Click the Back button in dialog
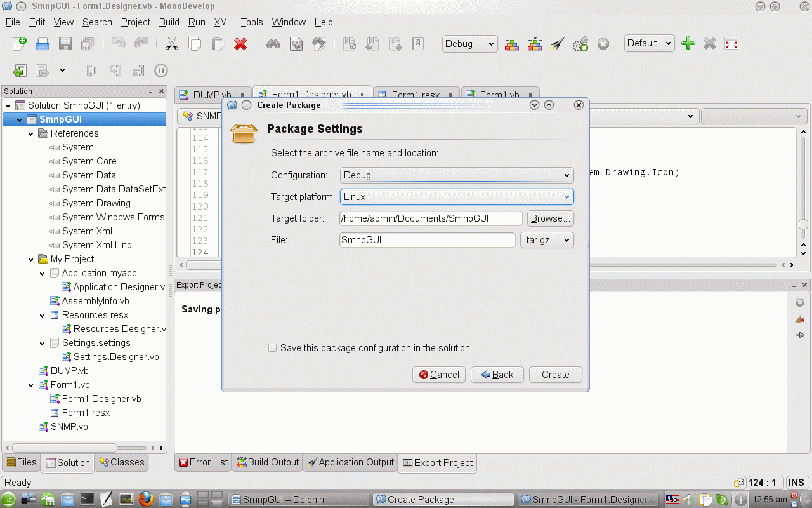This screenshot has height=508, width=812. (497, 375)
